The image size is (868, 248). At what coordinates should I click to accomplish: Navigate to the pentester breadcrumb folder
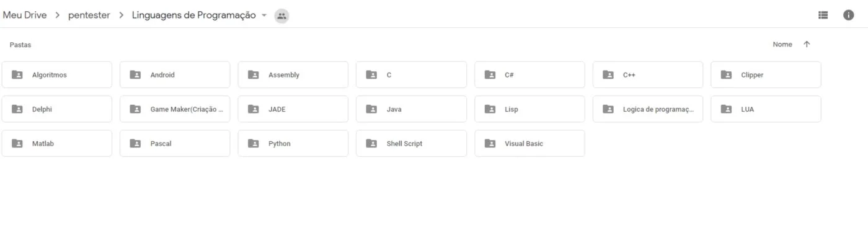click(89, 15)
